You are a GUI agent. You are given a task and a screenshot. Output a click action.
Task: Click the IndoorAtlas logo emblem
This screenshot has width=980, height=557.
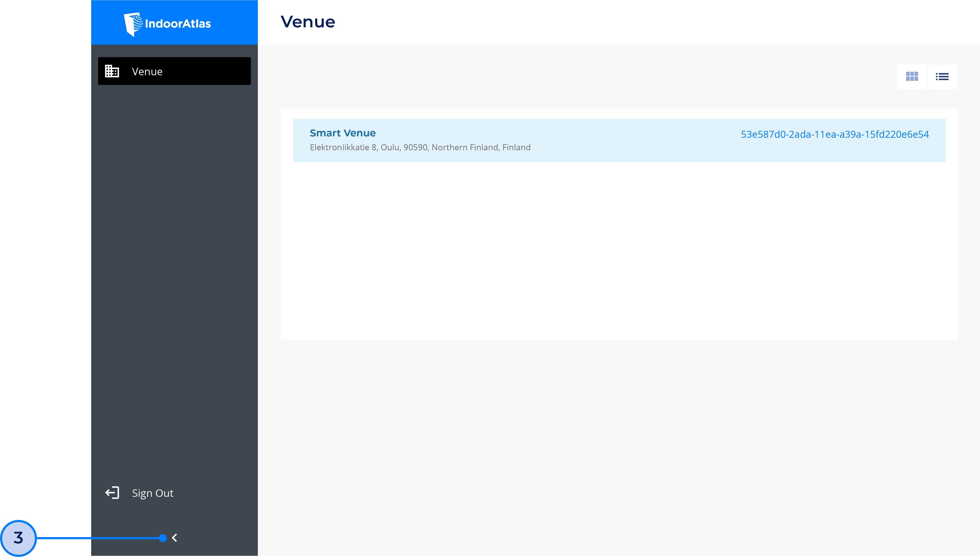click(133, 24)
